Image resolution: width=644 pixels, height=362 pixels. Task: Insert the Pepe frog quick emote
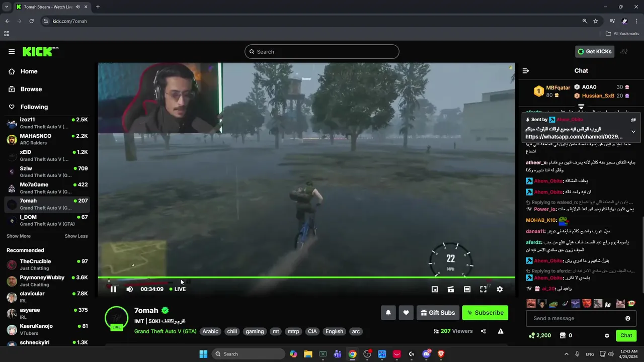[553, 303]
